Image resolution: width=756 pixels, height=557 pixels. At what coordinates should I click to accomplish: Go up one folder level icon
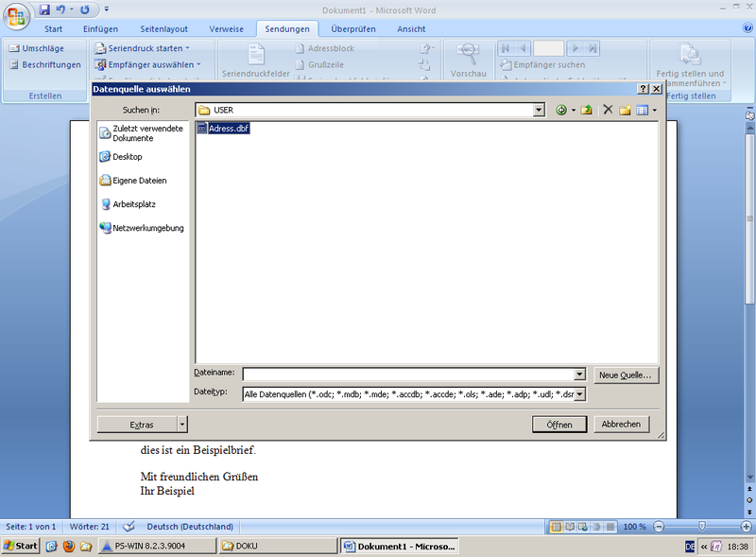[x=586, y=110]
